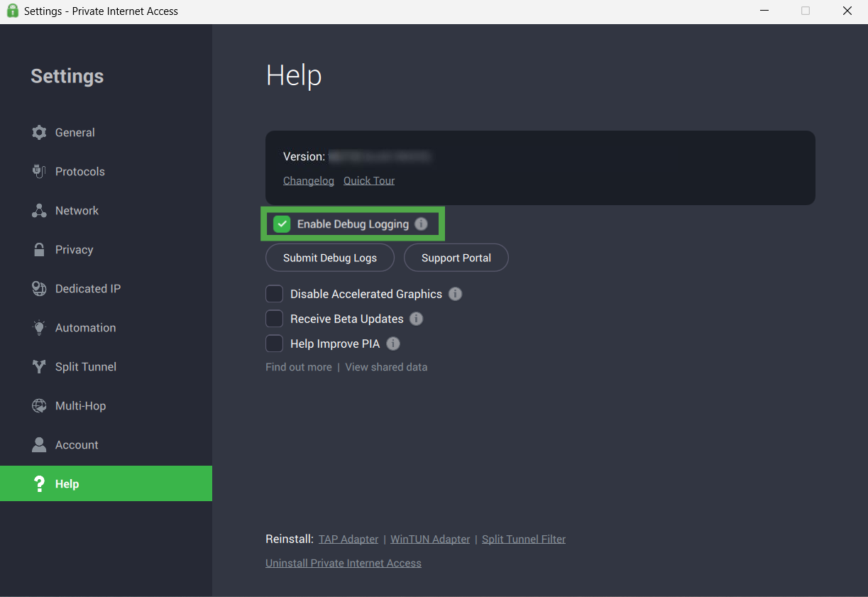Click the Dedicated IP globe icon

[x=39, y=289]
